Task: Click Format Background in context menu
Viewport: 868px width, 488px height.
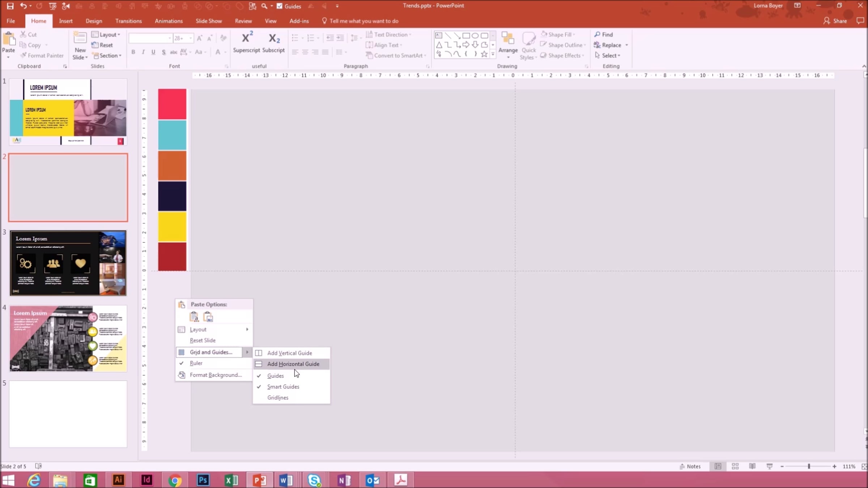Action: pyautogui.click(x=216, y=375)
